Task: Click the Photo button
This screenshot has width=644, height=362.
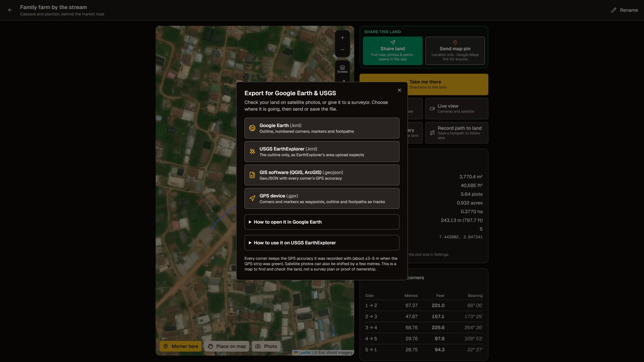Action: click(x=266, y=347)
